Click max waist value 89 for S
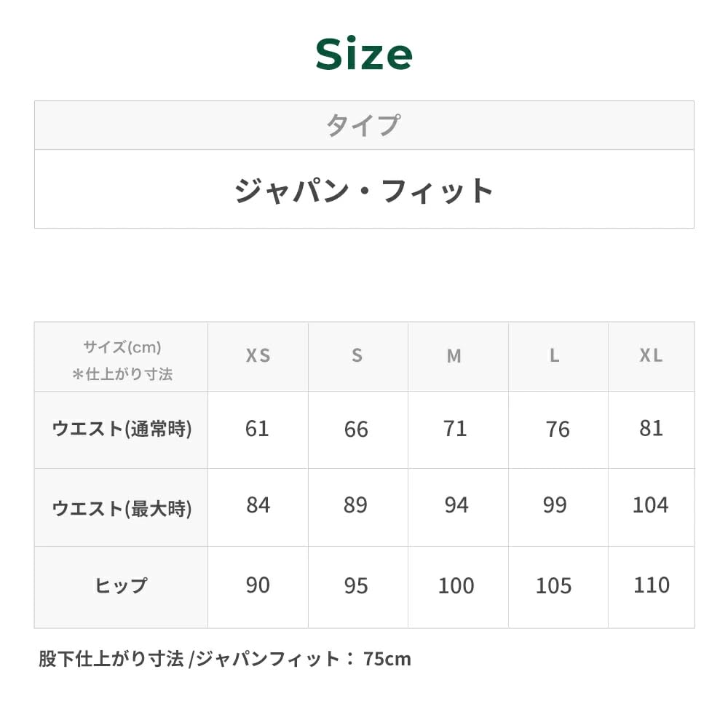Screen dimensions: 728x728 click(355, 505)
